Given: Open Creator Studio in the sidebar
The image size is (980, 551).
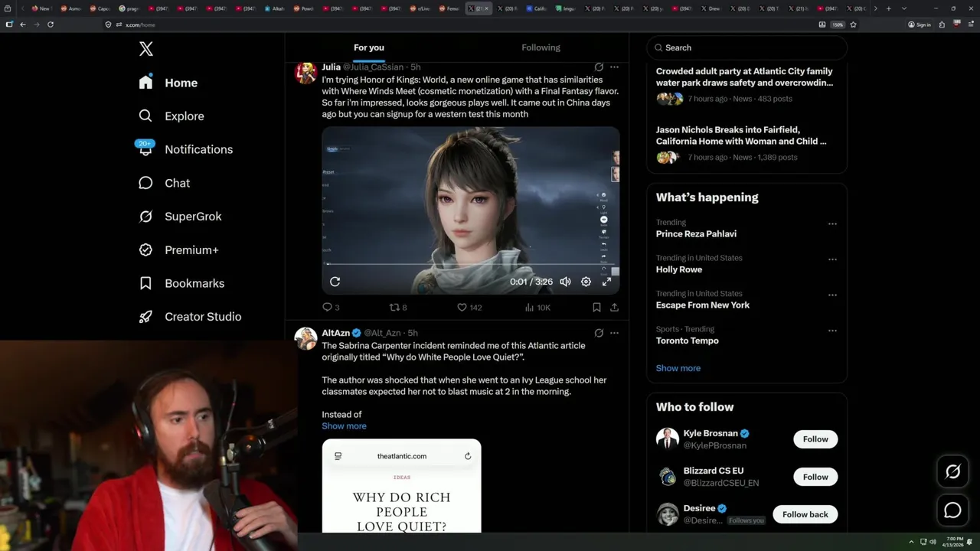Looking at the screenshot, I should pyautogui.click(x=190, y=317).
